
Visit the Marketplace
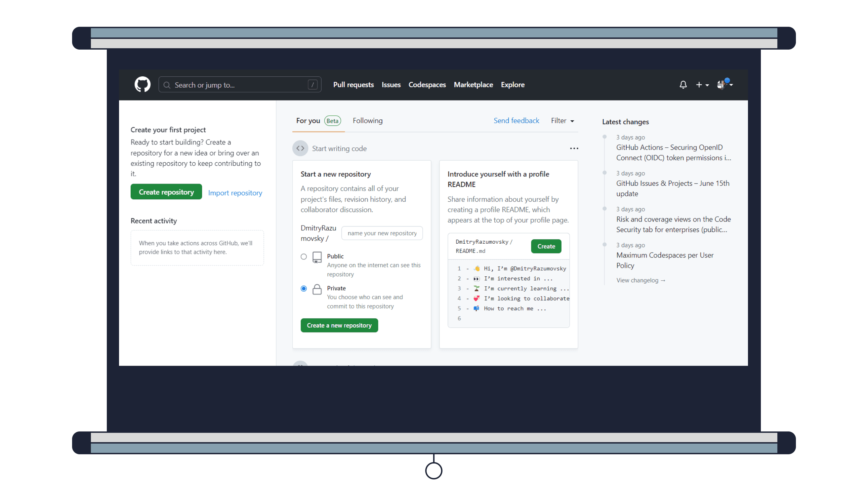pyautogui.click(x=473, y=85)
